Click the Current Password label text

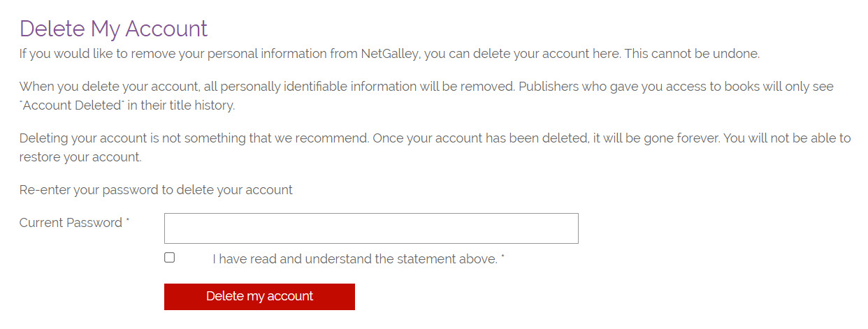(x=71, y=223)
